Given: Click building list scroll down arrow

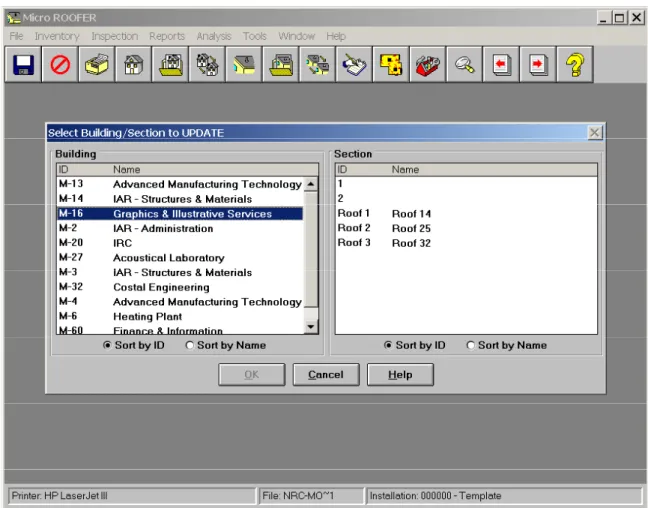Looking at the screenshot, I should pos(310,327).
